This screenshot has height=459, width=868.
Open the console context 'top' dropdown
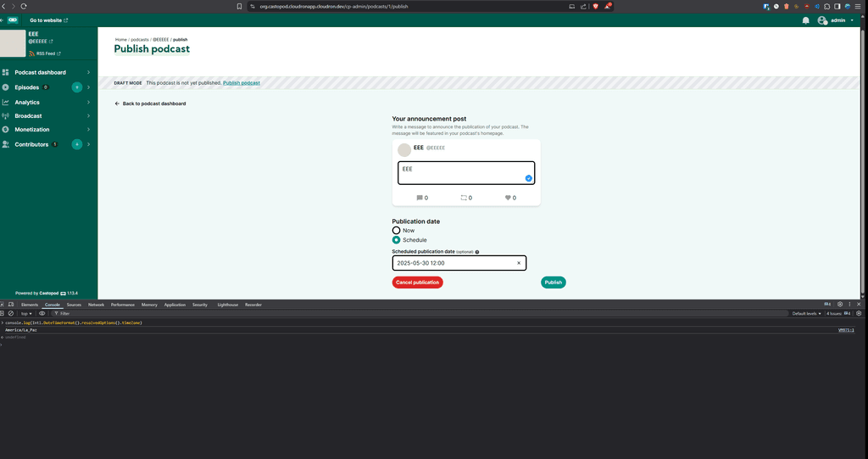tap(26, 313)
